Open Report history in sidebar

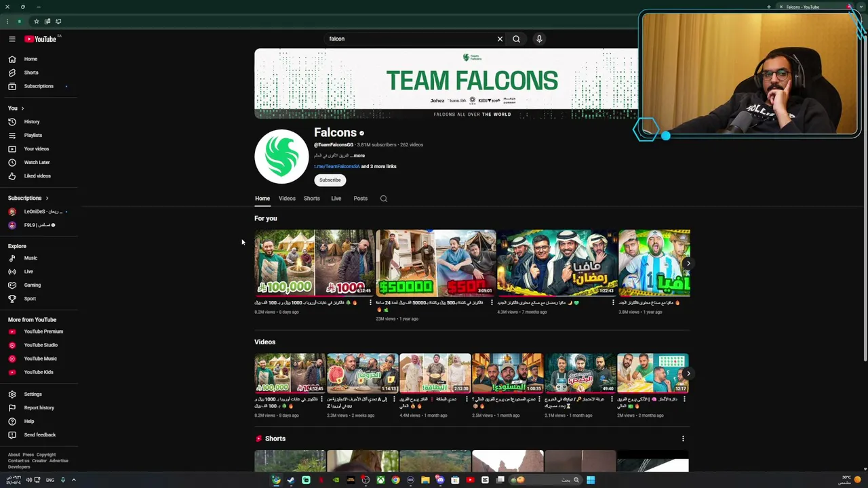click(x=39, y=408)
